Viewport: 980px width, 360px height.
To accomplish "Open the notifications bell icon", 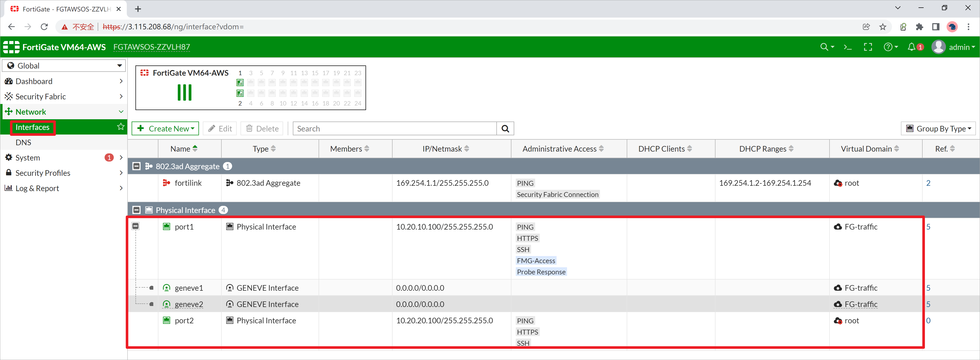I will [912, 47].
